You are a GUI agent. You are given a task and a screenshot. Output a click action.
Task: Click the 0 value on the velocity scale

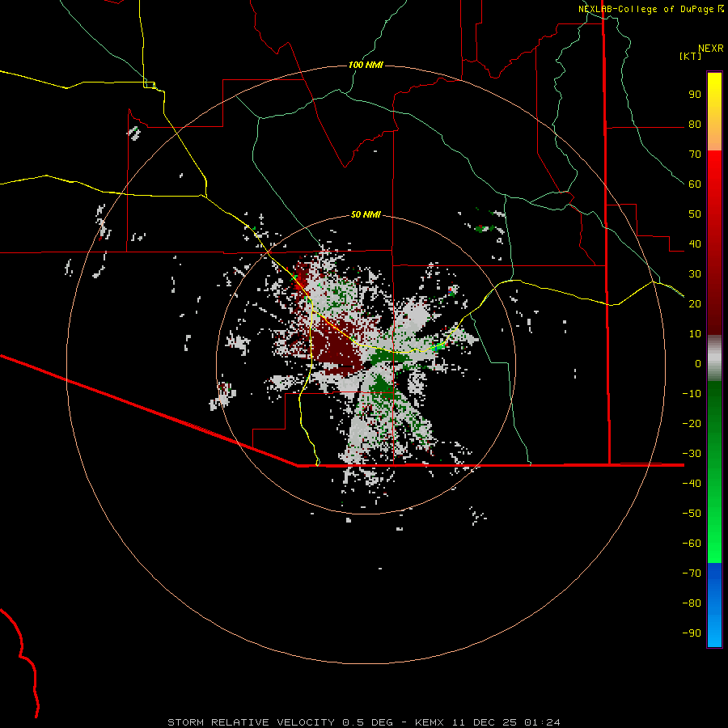[x=698, y=364]
